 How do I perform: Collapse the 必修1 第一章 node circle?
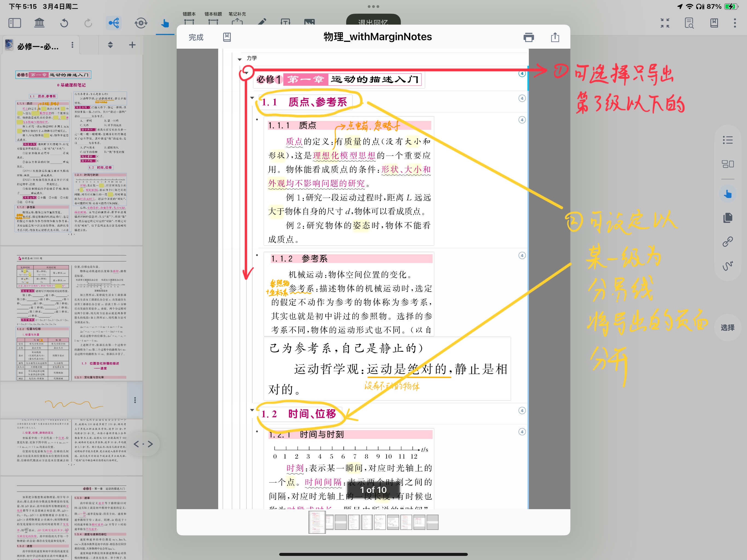point(247,73)
